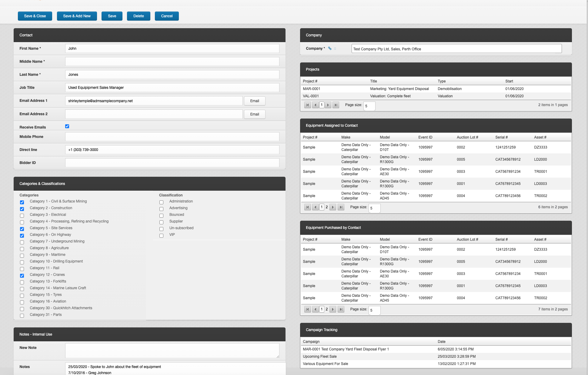Click the Delete button

click(139, 16)
